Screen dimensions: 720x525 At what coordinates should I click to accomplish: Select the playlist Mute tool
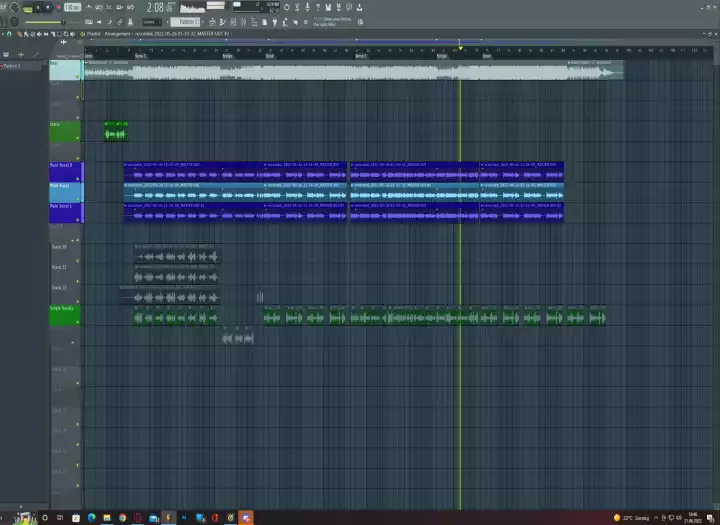39,34
